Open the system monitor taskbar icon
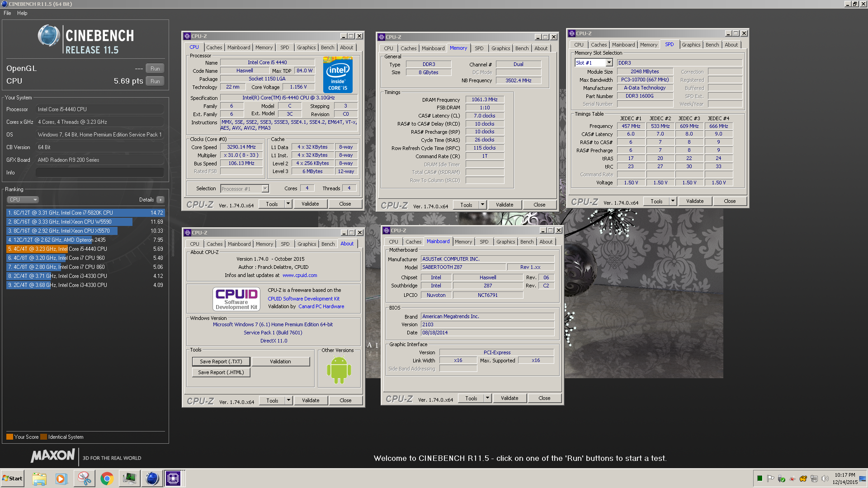The image size is (868, 488). tap(129, 479)
